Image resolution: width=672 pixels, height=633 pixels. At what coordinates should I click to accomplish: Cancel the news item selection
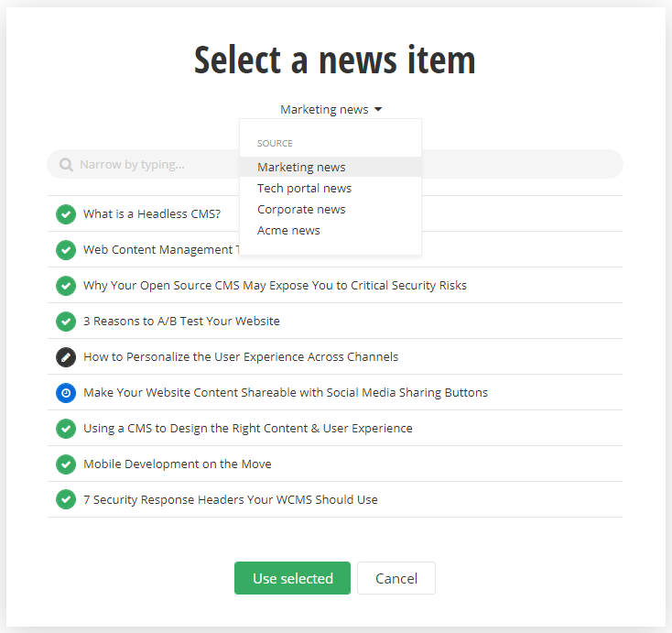[396, 578]
